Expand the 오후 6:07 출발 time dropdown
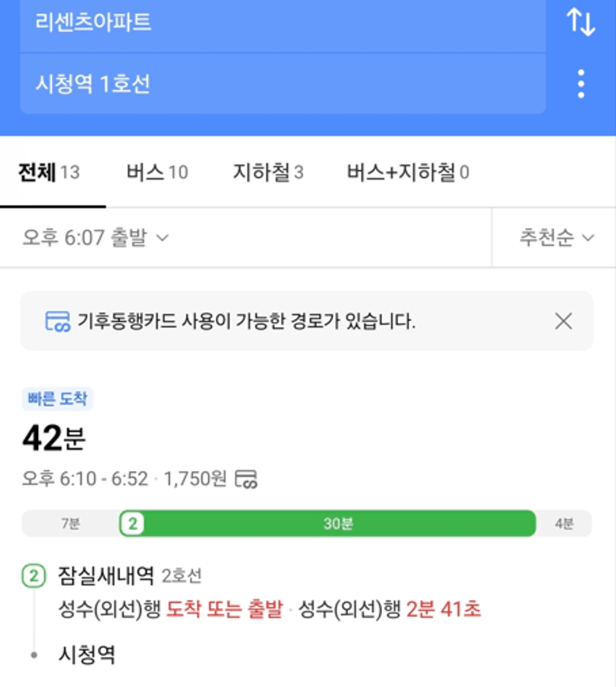Image resolution: width=616 pixels, height=687 pixels. click(95, 238)
